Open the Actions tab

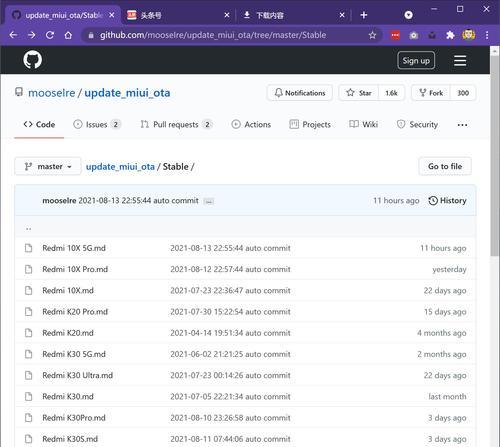tap(251, 124)
